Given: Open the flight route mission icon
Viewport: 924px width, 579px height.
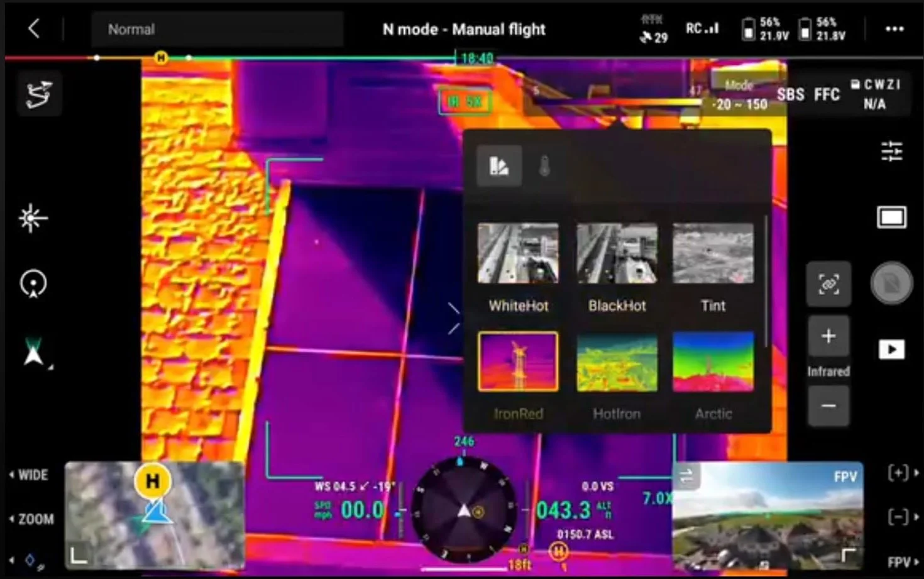Looking at the screenshot, I should (x=39, y=94).
